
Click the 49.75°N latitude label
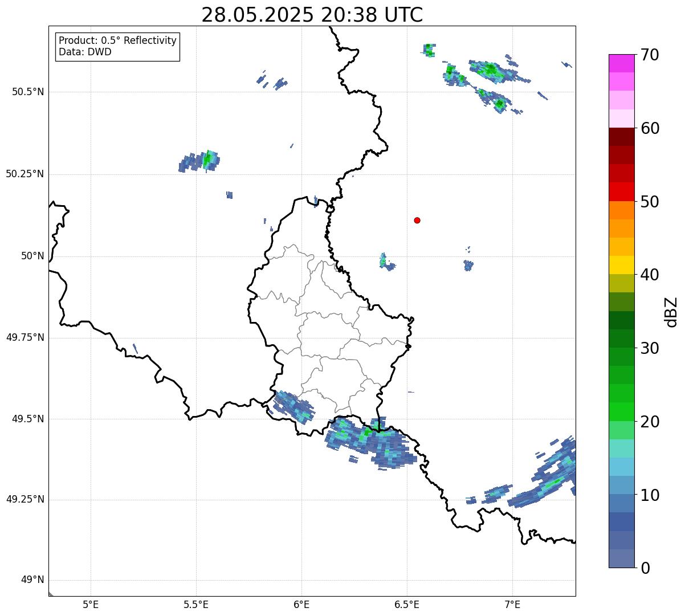click(x=25, y=337)
